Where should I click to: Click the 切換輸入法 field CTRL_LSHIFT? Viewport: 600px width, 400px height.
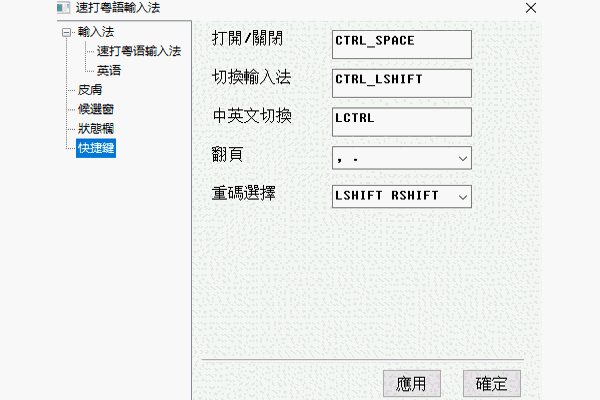point(402,83)
